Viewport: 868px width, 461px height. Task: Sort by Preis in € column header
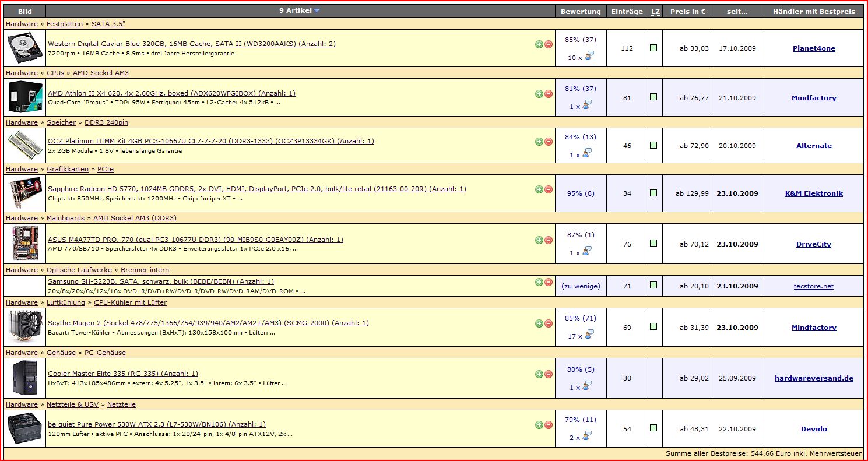tap(688, 12)
